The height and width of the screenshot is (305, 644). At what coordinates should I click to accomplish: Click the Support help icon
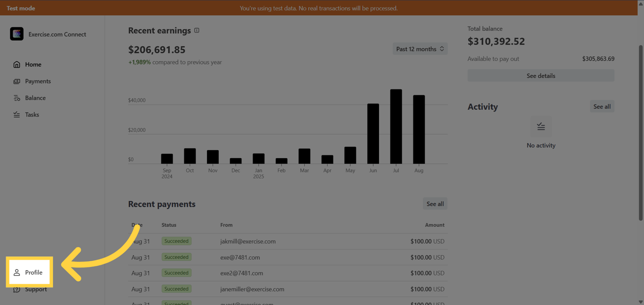[17, 289]
